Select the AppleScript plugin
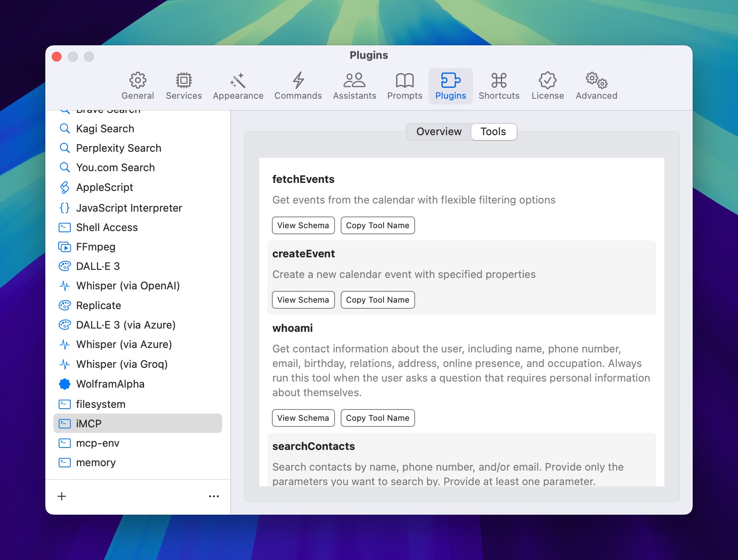The image size is (738, 560). (138, 187)
